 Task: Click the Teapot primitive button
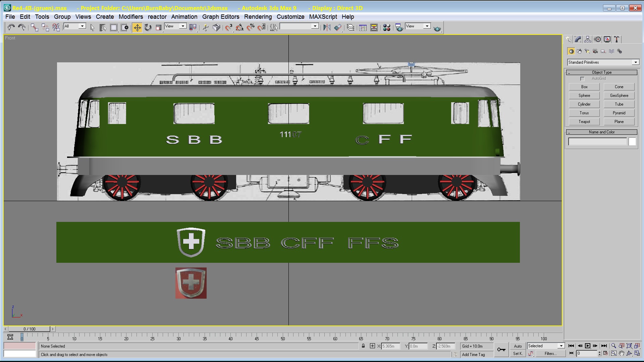tap(584, 122)
